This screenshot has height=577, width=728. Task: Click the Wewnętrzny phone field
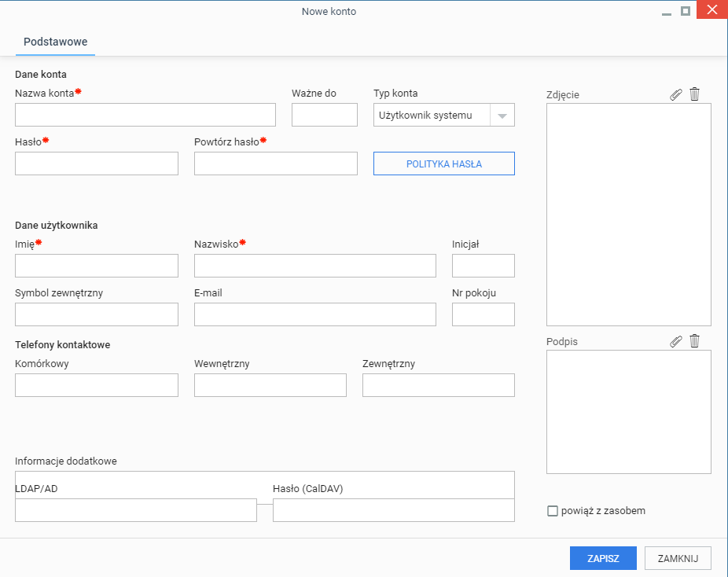pos(270,385)
